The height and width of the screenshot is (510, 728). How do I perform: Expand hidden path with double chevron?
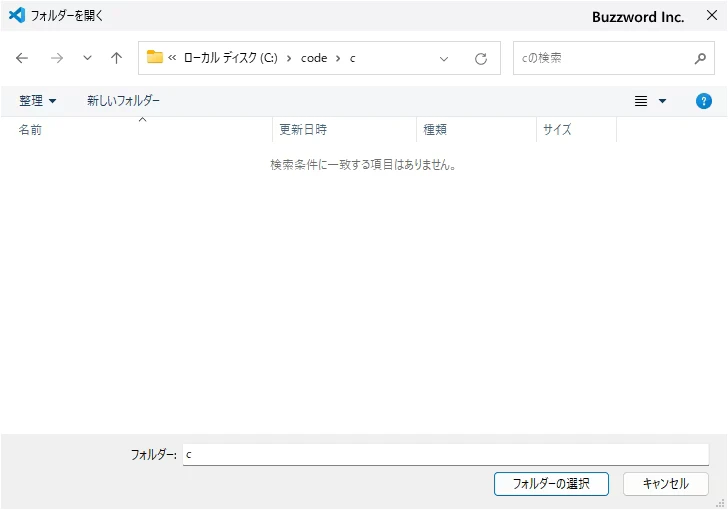(172, 58)
